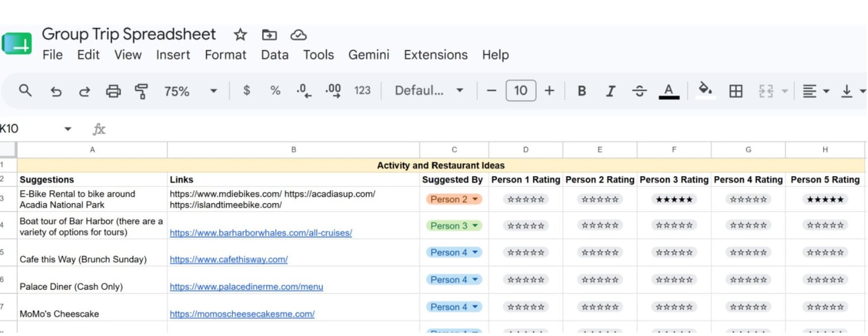Toggle strikethrough formatting
Viewport: 868px width, 336px height.
coord(639,91)
